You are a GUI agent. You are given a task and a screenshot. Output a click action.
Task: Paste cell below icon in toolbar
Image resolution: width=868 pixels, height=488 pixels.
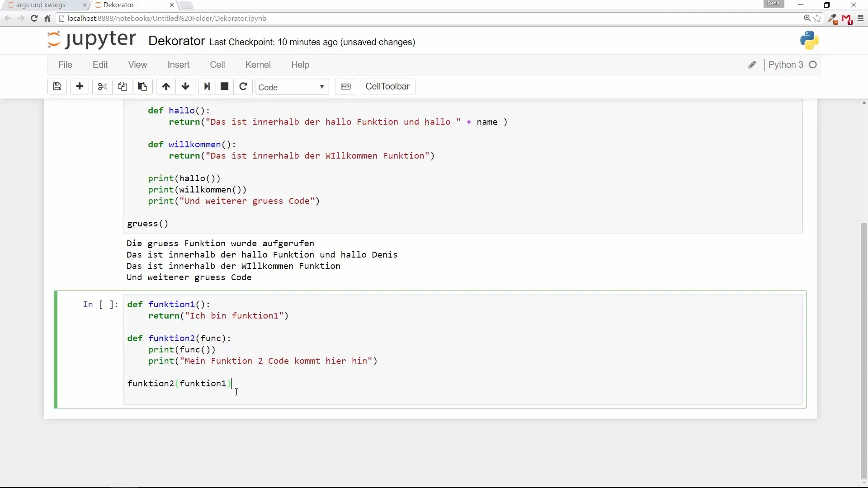pos(142,86)
